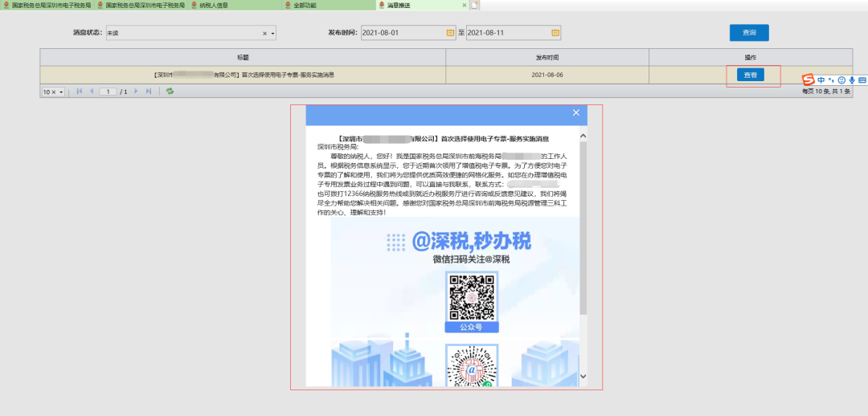Image resolution: width=868 pixels, height=416 pixels.
Task: Click the 公众号 QR code image
Action: (472, 298)
